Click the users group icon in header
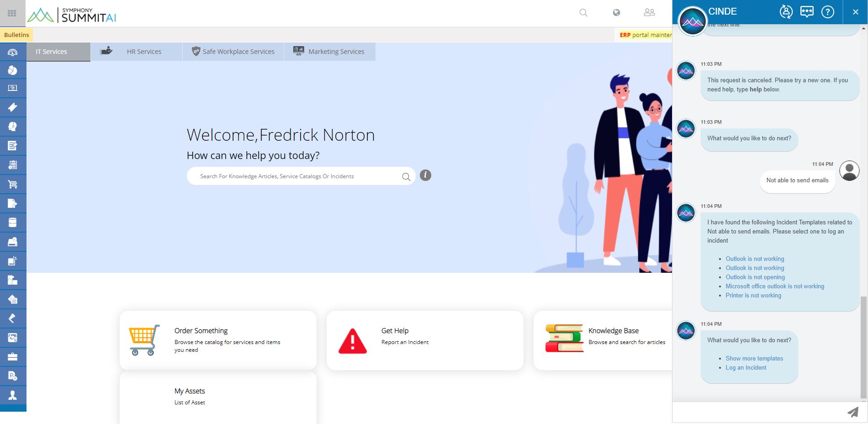Viewport: 868px width, 424px height. [649, 13]
